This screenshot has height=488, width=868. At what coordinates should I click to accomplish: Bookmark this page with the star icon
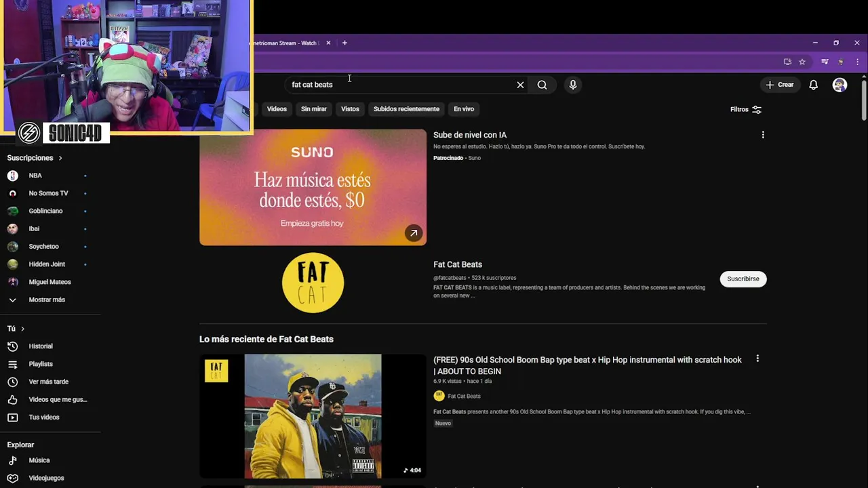tap(802, 62)
